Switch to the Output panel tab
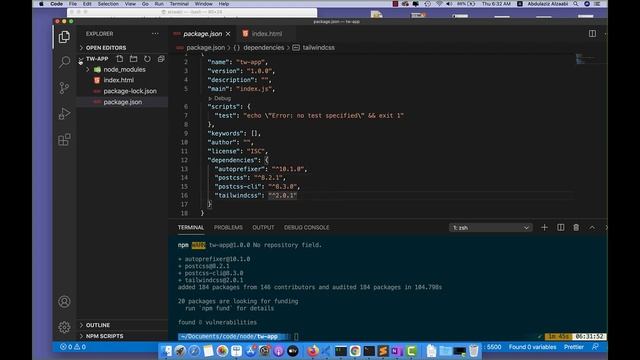The width and height of the screenshot is (640, 360). [263, 227]
